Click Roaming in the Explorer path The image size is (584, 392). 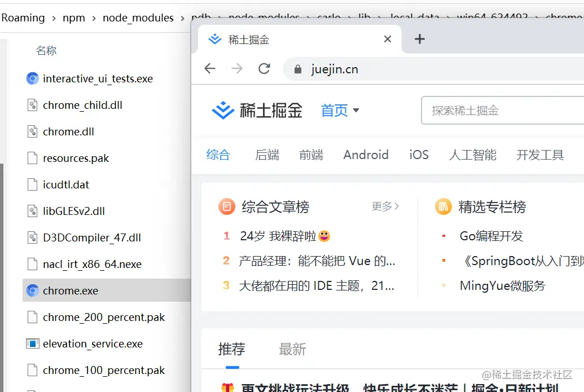23,18
